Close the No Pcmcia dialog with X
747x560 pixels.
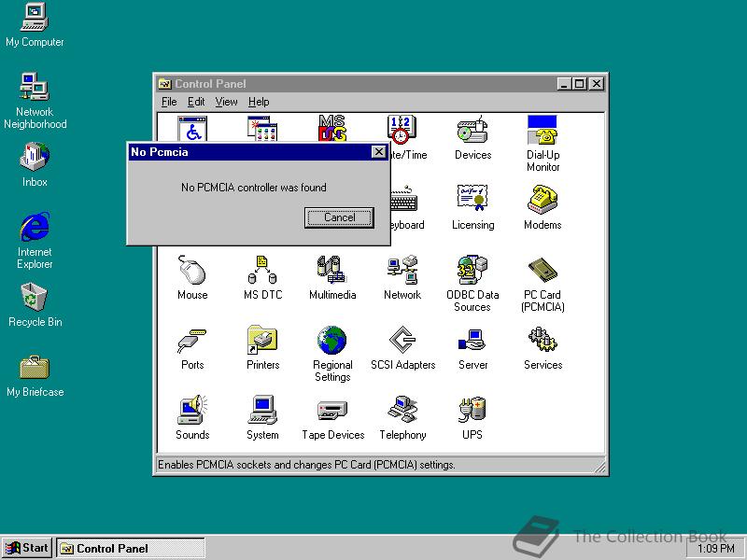pyautogui.click(x=378, y=152)
